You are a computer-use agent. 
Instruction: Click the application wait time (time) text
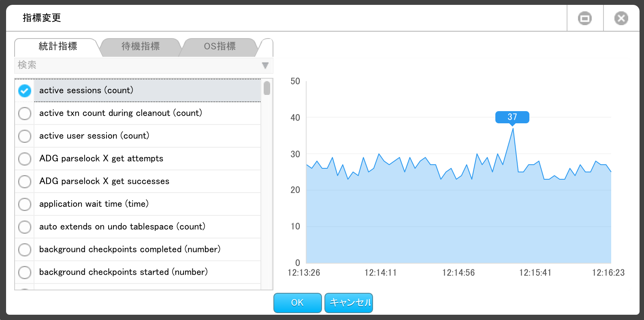(x=94, y=204)
